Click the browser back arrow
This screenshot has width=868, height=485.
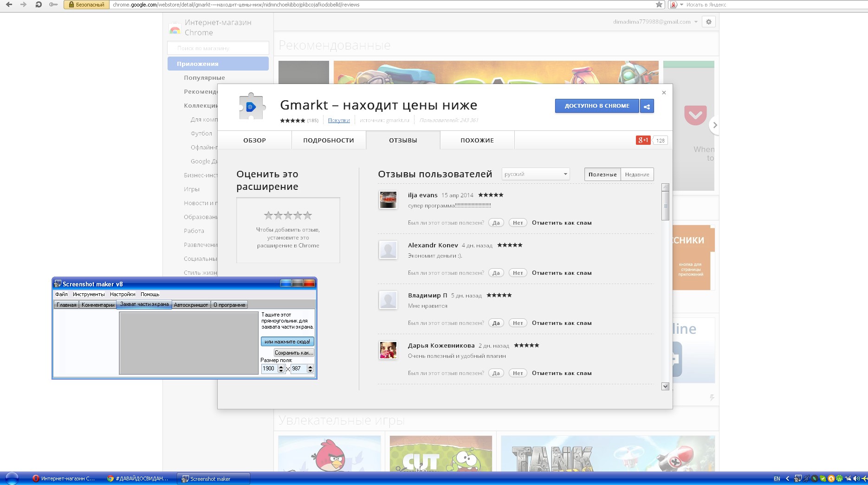click(9, 5)
